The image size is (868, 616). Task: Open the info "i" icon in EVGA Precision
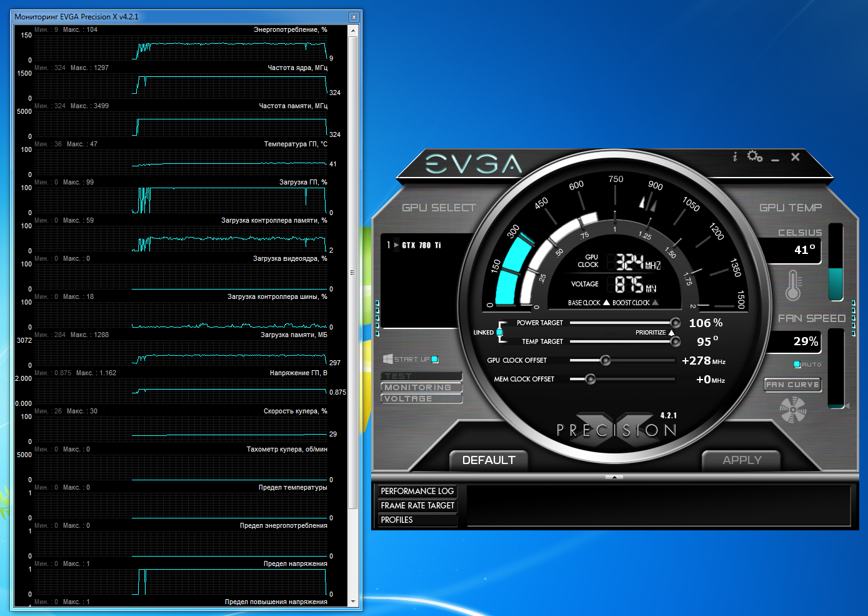[x=735, y=157]
